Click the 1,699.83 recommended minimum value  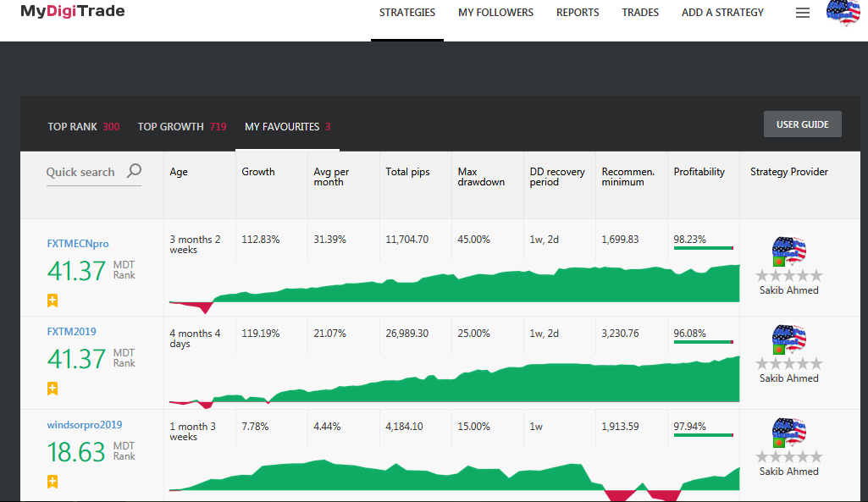(x=620, y=239)
